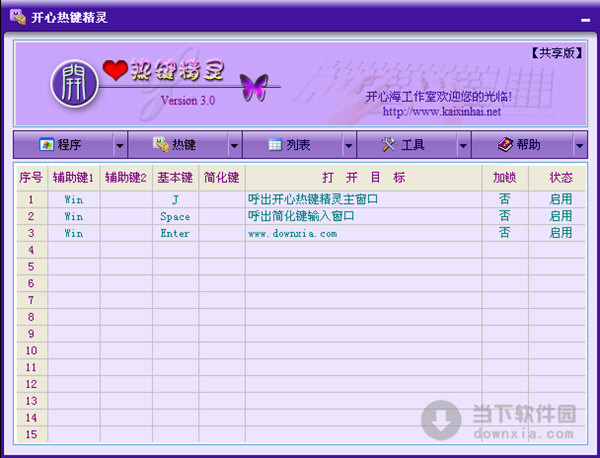This screenshot has height=458, width=600.
Task: Click the 帮助 book icon
Action: coord(505,144)
